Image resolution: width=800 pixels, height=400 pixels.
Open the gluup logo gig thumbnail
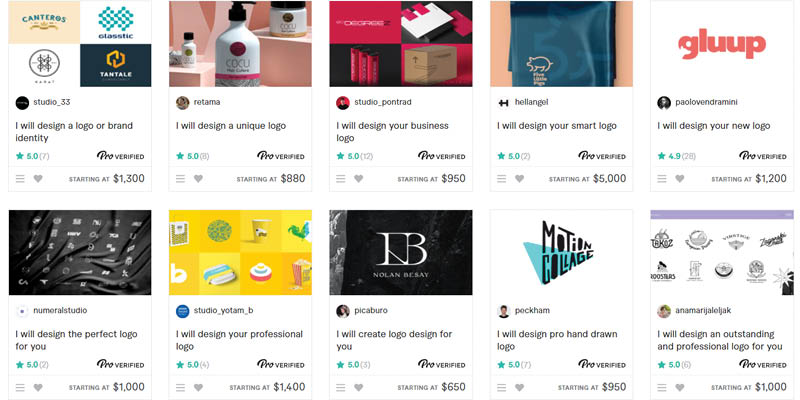[x=722, y=44]
